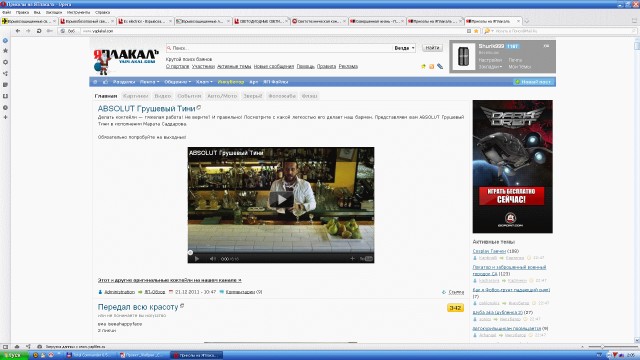Open Настройки in the user panel

point(490,60)
